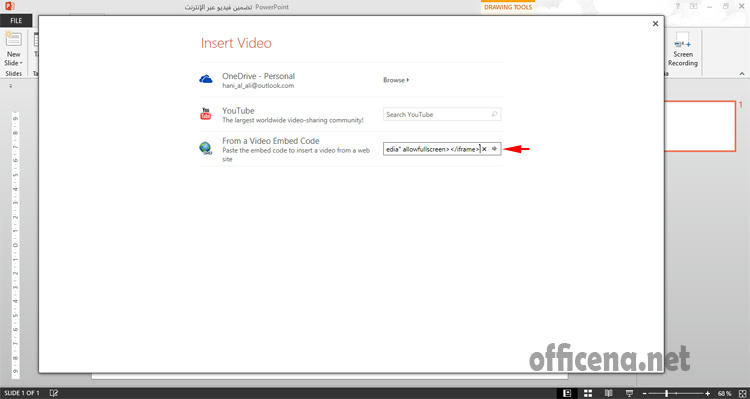This screenshot has height=399, width=750.
Task: Switch to Reading view
Action: click(x=608, y=393)
